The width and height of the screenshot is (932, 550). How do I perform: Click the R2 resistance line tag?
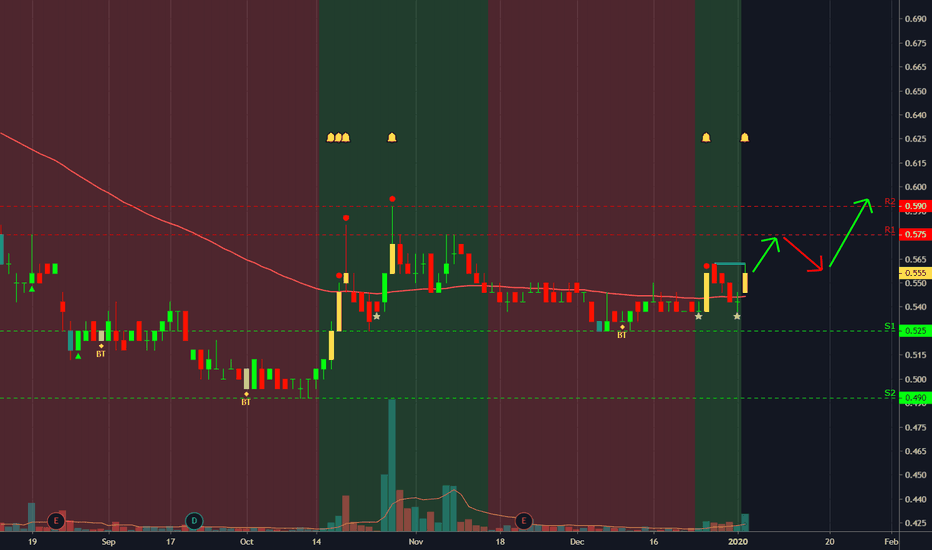click(890, 202)
